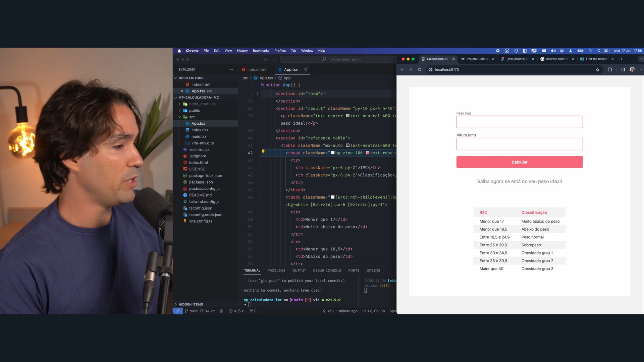
Task: Open tailwind.config.js in the explorer
Action: click(204, 201)
